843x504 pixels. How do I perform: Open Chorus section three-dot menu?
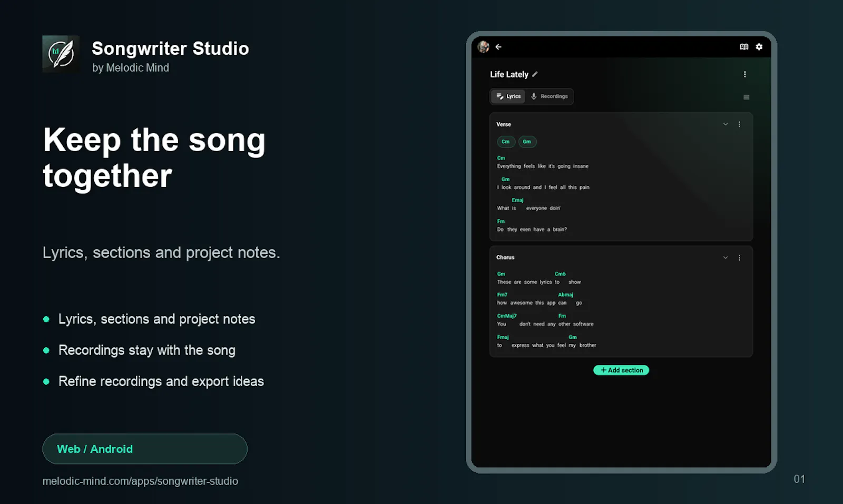click(740, 258)
